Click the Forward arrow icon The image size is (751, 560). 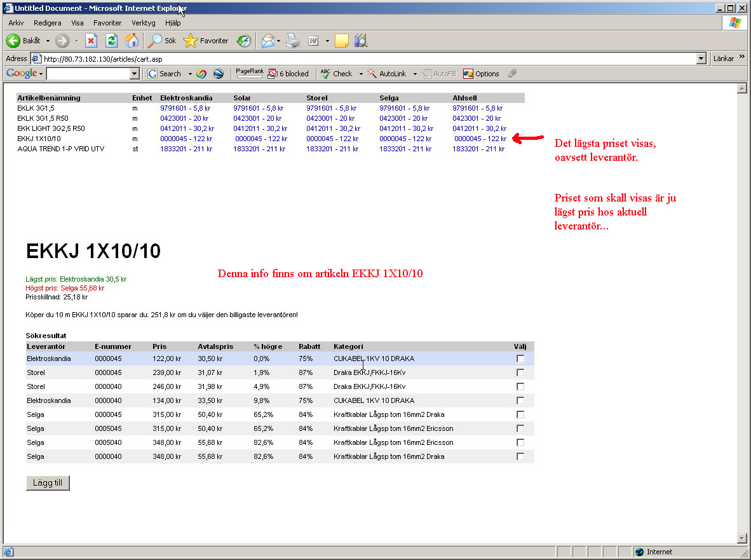click(62, 41)
